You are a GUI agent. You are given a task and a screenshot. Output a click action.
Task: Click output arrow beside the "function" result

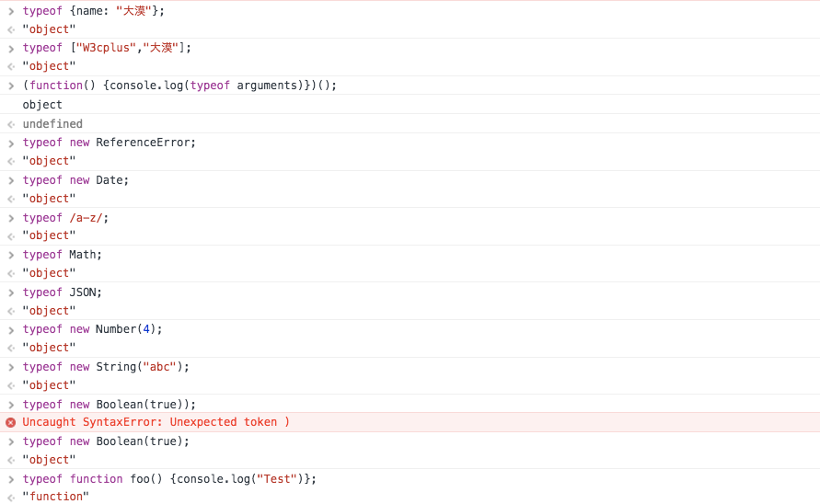pyautogui.click(x=10, y=497)
